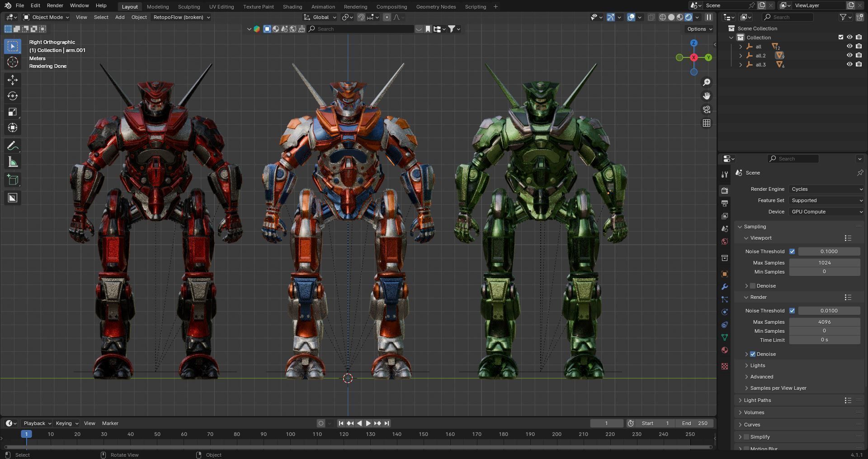
Task: Select the Measure tool
Action: pos(13,162)
